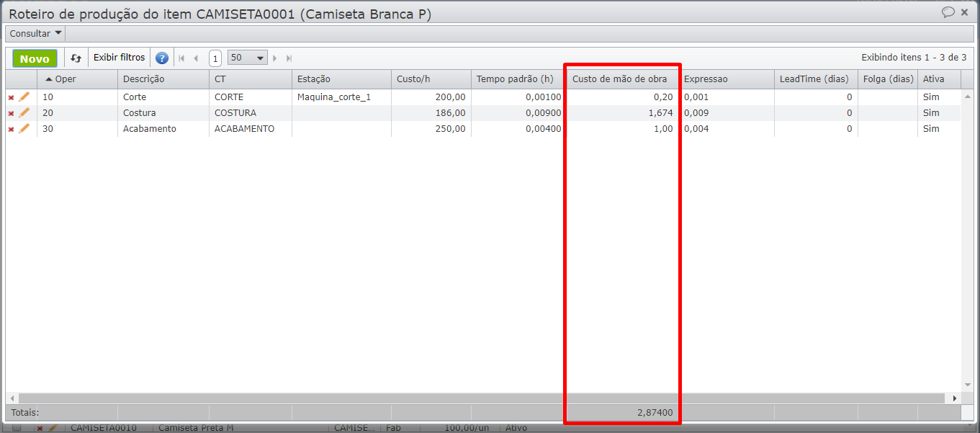Go to last page of results

pyautogui.click(x=289, y=58)
